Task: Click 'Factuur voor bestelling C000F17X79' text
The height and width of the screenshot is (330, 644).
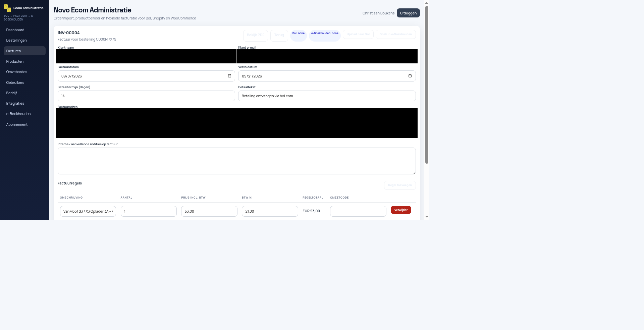Action: [x=87, y=40]
